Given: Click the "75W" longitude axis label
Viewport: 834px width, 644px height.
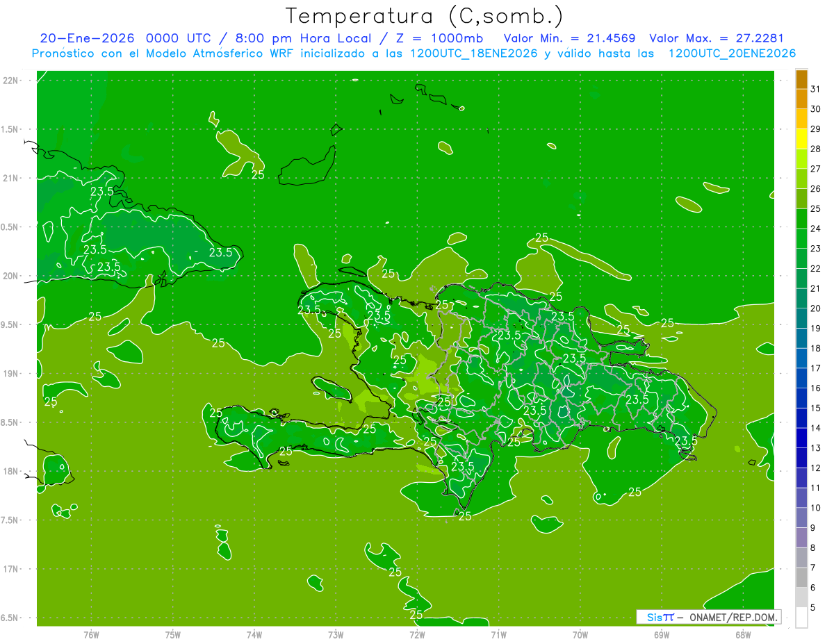Looking at the screenshot, I should pos(173,635).
